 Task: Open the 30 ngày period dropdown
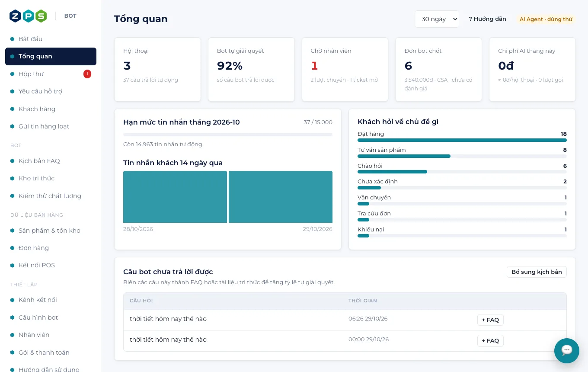437,19
